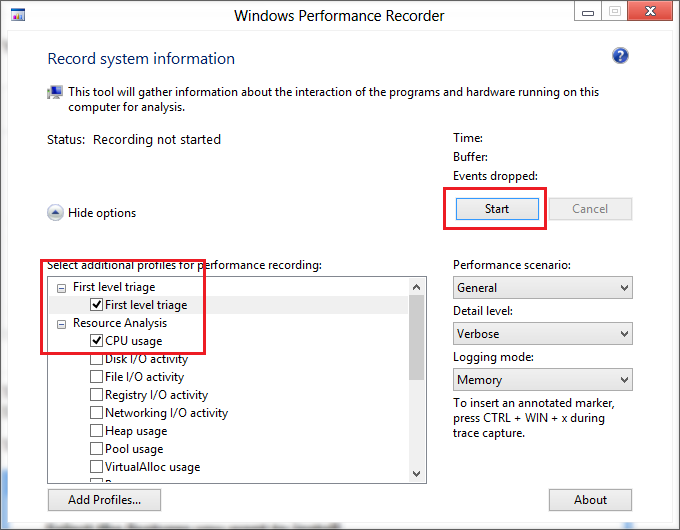Collapse the First level triage group

(x=62, y=288)
